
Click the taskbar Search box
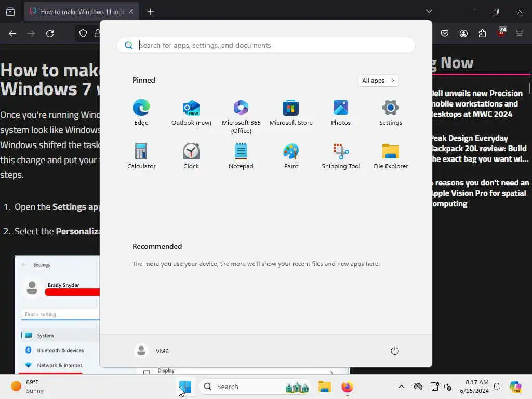[x=255, y=387]
